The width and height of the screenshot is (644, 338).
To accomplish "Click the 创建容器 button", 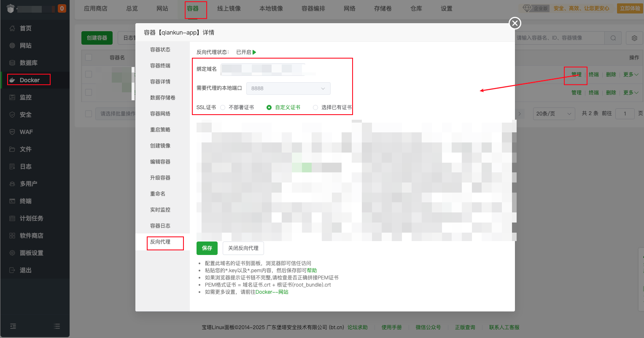I will [x=97, y=38].
